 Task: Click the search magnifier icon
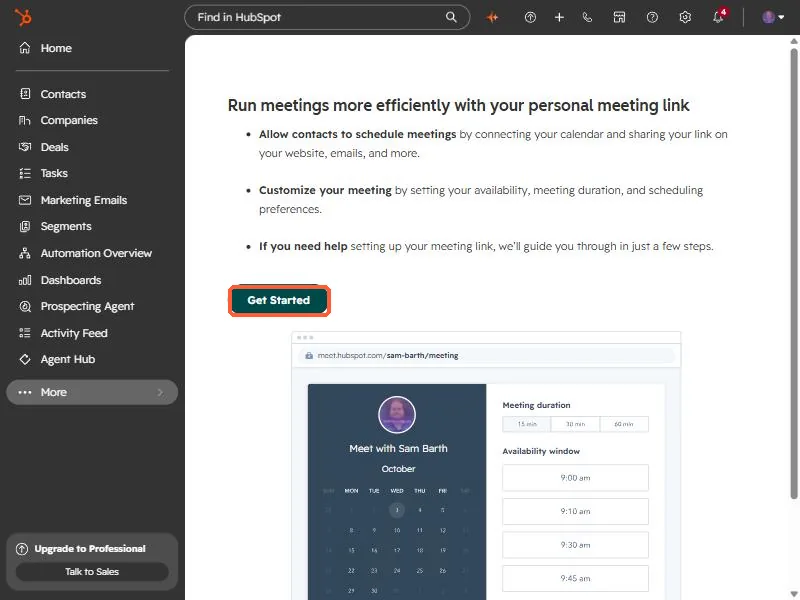(x=451, y=17)
